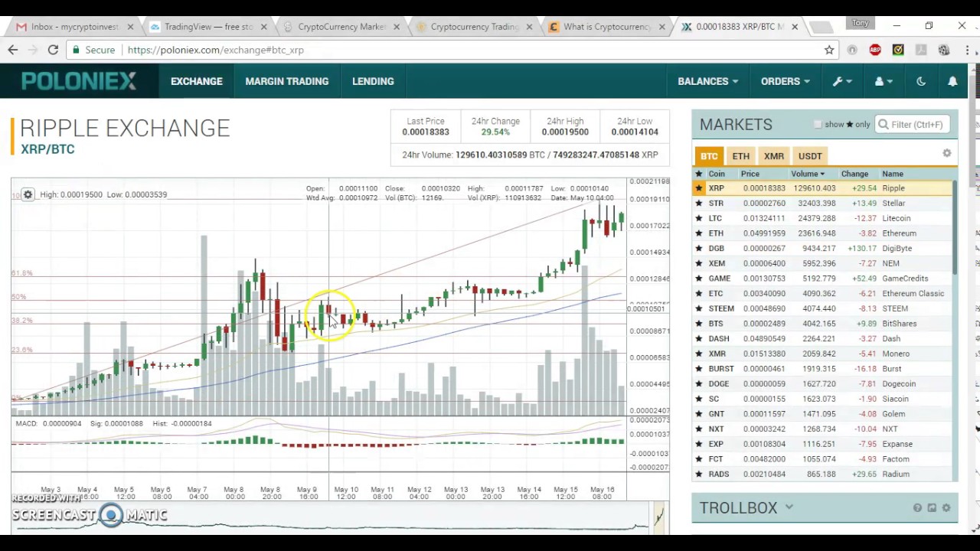Click the film reel extension icon
Image resolution: width=980 pixels, height=551 pixels.
(x=944, y=50)
